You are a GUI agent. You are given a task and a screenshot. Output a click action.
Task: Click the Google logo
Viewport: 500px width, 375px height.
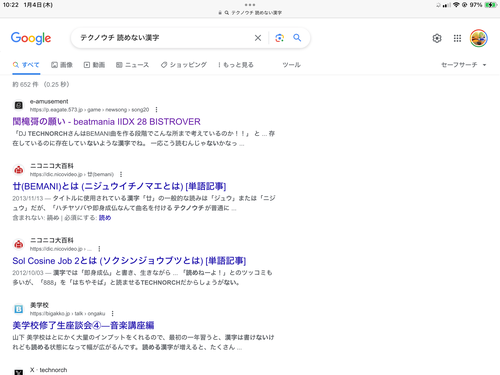coord(31,38)
